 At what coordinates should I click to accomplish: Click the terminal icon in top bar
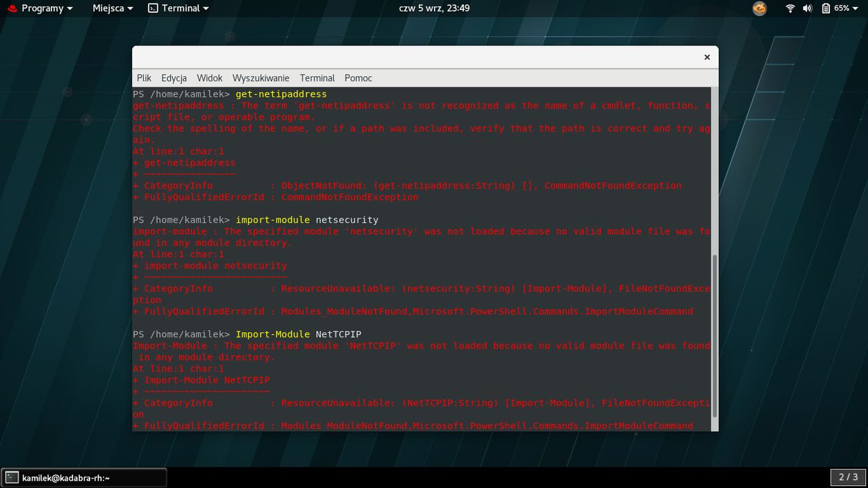[153, 8]
